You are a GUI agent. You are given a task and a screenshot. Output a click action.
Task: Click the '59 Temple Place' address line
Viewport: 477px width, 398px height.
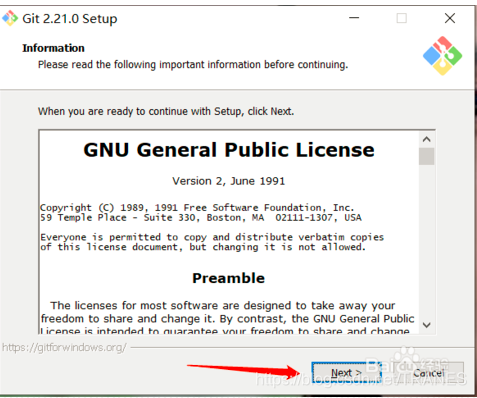pyautogui.click(x=201, y=218)
